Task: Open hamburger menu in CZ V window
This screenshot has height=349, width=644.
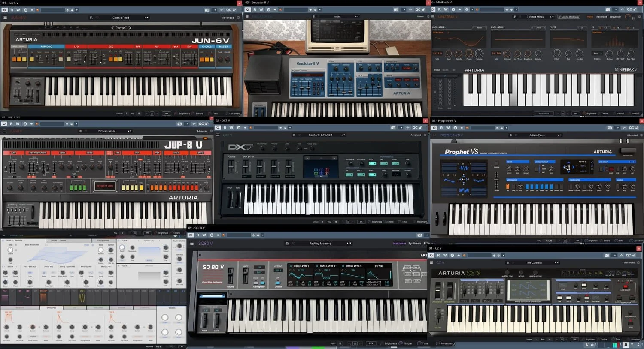Action: point(432,262)
